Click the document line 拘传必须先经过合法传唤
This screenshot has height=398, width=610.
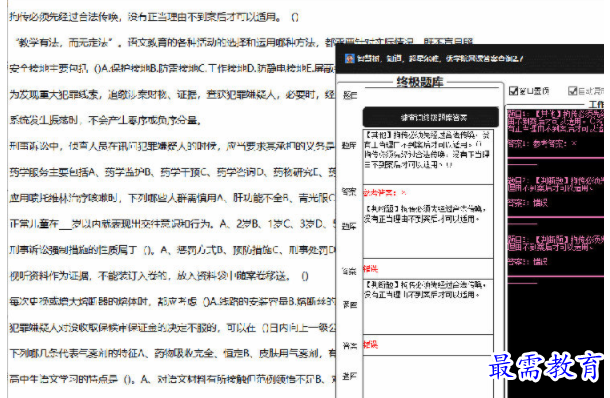coord(154,17)
